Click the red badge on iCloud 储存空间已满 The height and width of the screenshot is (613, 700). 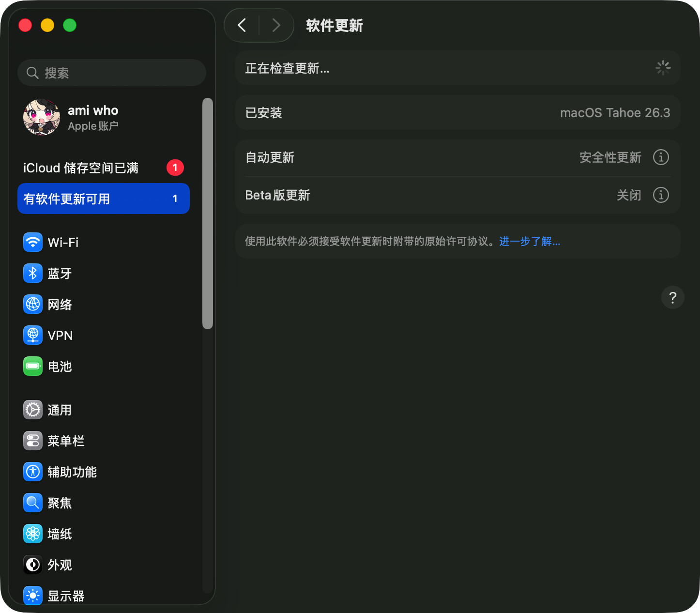click(175, 168)
